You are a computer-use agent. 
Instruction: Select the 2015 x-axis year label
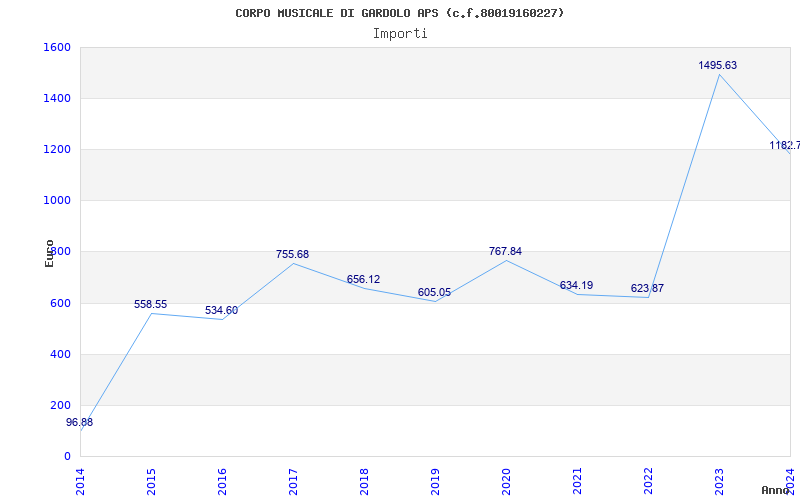[152, 482]
